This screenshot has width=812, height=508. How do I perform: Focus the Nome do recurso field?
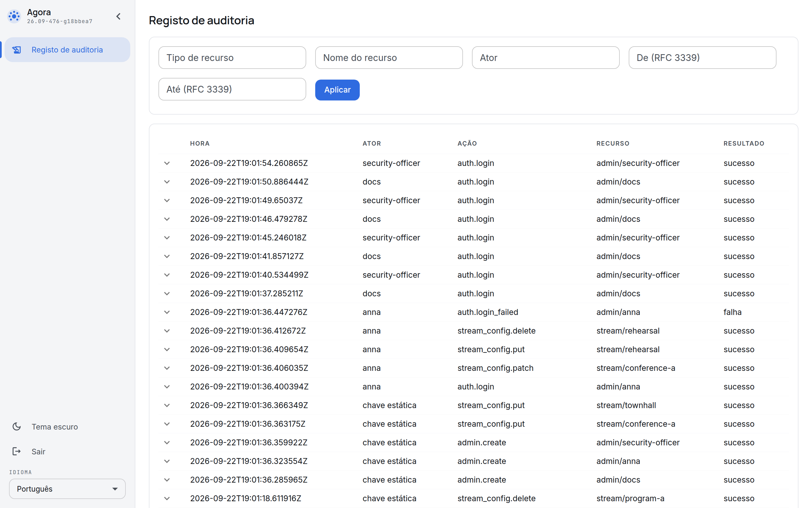389,58
